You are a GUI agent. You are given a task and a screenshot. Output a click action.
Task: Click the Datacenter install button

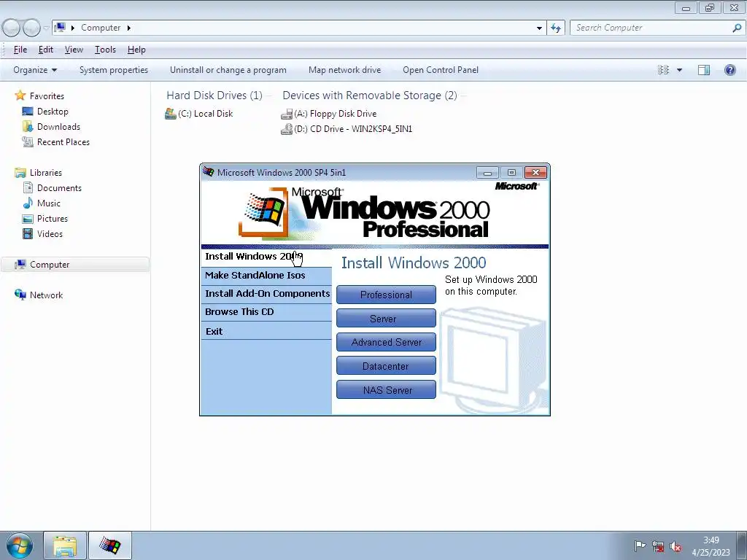tap(386, 366)
